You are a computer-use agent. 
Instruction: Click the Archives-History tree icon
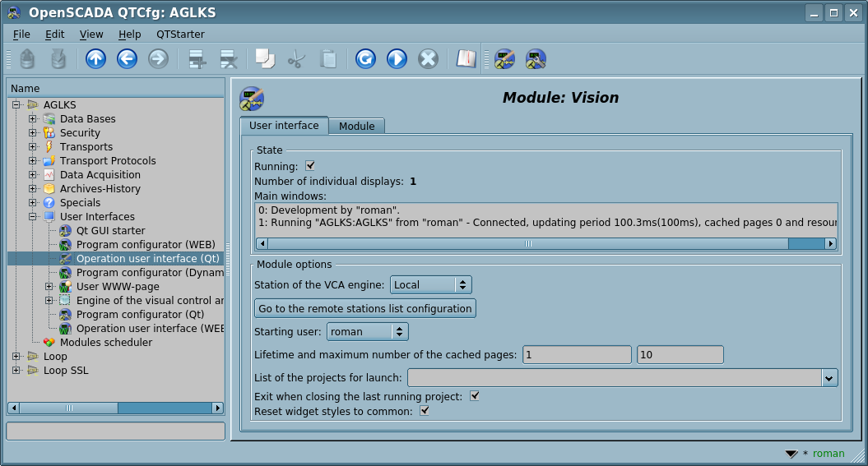tap(49, 188)
